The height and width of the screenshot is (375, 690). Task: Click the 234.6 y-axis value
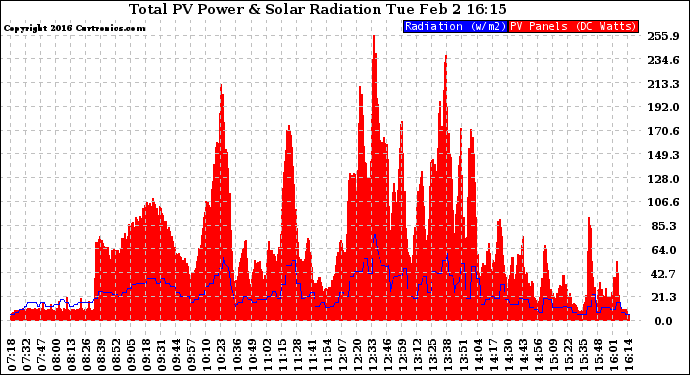(663, 60)
